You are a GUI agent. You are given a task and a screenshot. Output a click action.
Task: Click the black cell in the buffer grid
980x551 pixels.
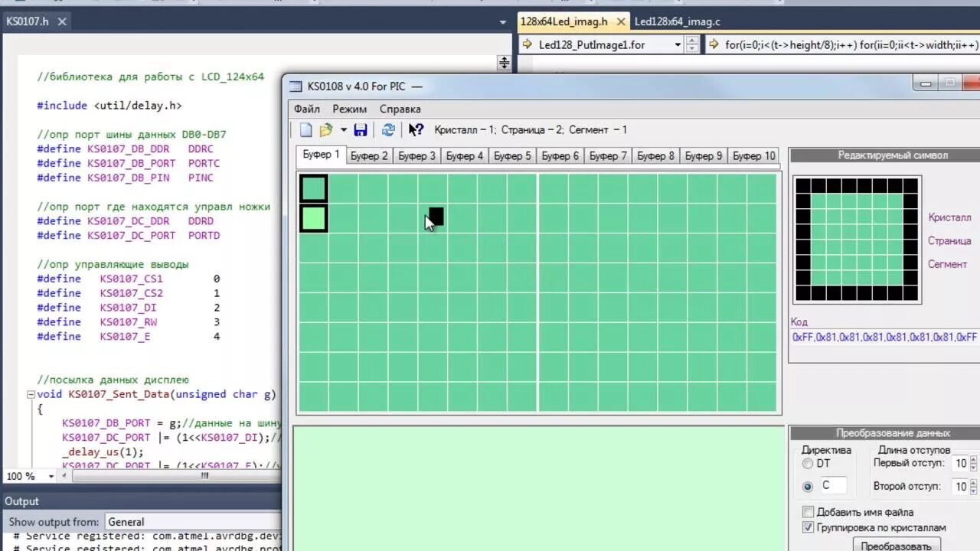[x=436, y=217]
